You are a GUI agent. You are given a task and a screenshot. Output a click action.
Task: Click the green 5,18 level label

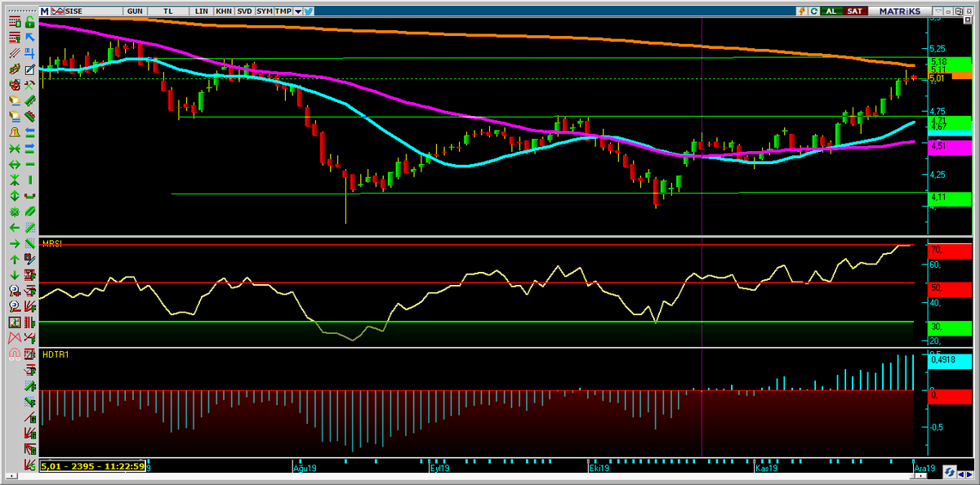949,62
